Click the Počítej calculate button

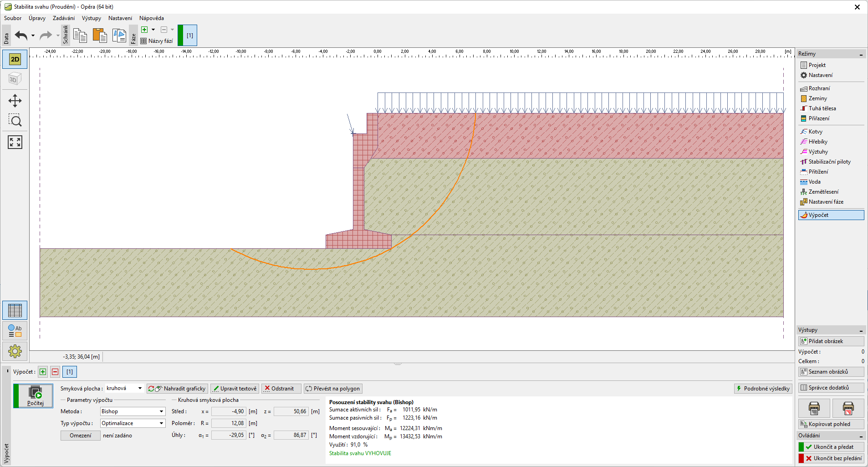35,395
